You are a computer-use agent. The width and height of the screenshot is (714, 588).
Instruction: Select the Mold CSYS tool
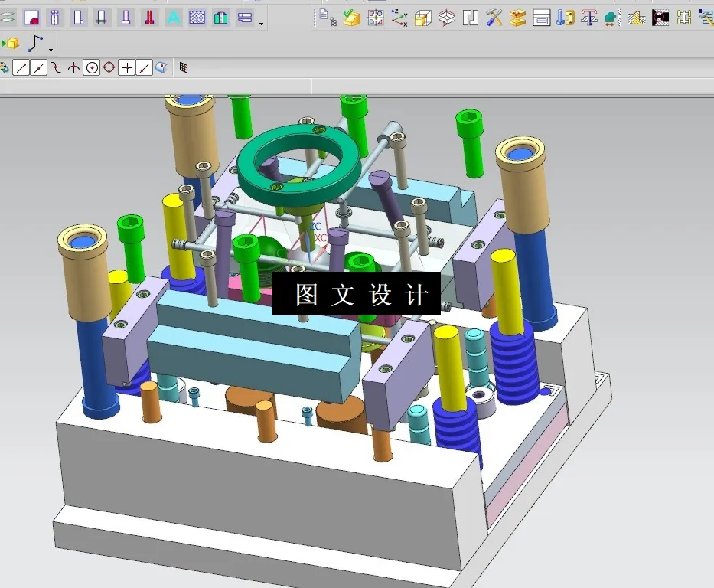pos(399,17)
